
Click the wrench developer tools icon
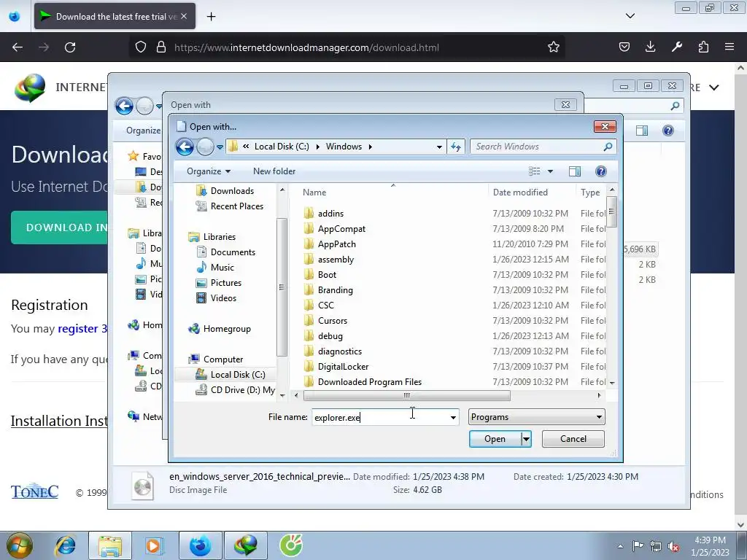(676, 47)
